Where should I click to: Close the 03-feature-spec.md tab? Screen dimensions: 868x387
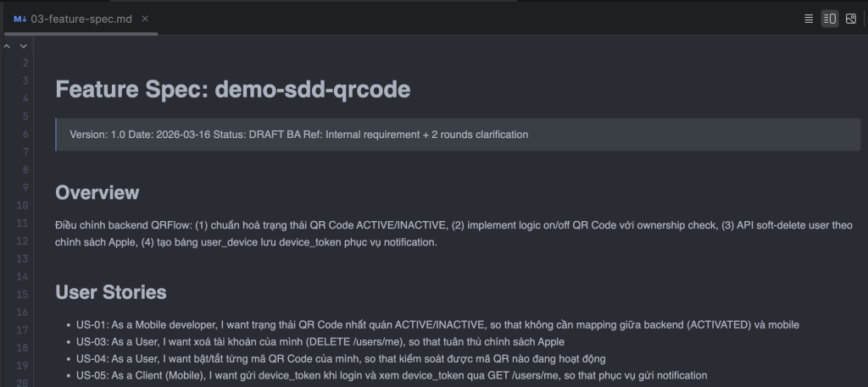click(x=149, y=19)
